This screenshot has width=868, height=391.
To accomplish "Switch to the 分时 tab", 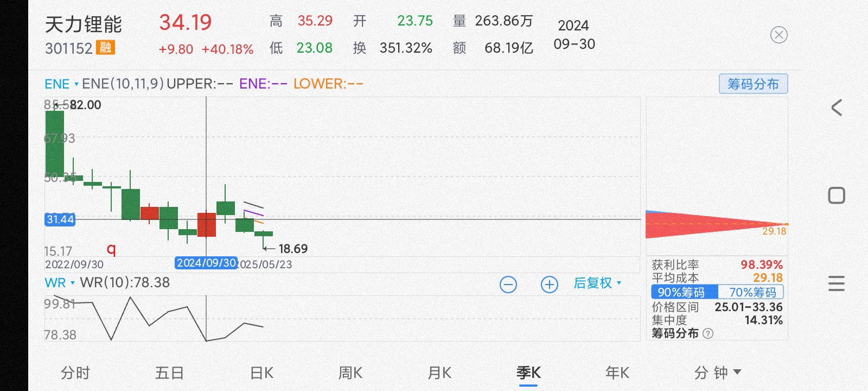I will (75, 373).
